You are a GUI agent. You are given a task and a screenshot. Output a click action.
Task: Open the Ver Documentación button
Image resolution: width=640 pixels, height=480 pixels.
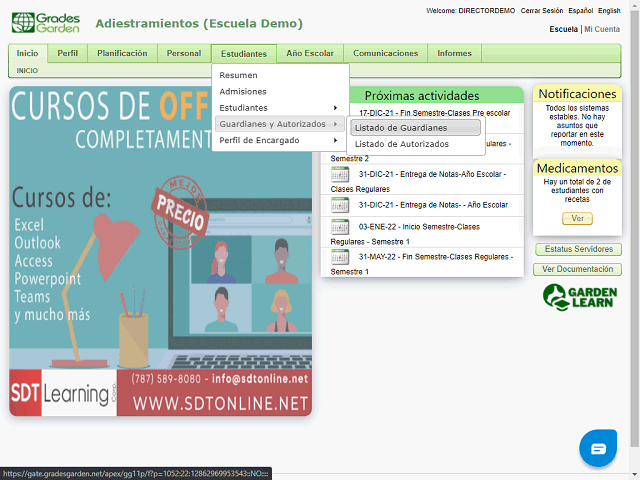577,269
